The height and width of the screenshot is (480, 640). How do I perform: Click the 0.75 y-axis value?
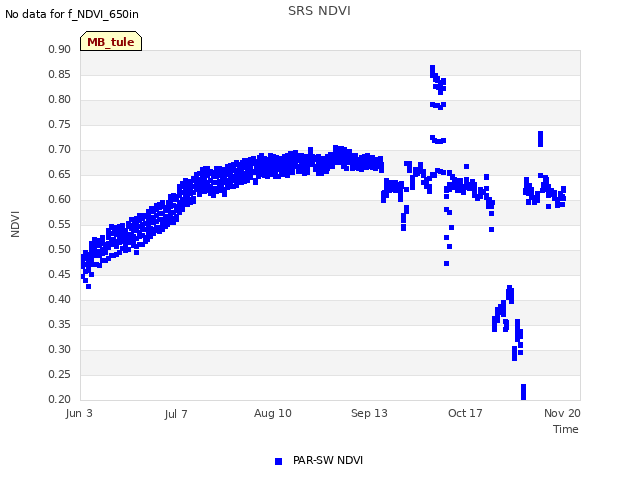point(60,124)
